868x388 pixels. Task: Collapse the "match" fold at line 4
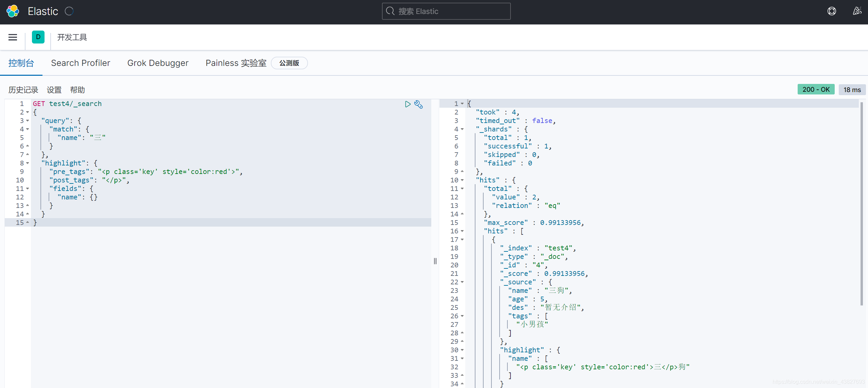28,129
